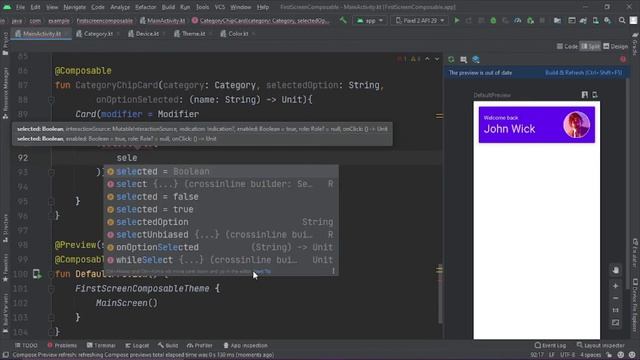Click Build & Refresh link in preview banner

[583, 73]
